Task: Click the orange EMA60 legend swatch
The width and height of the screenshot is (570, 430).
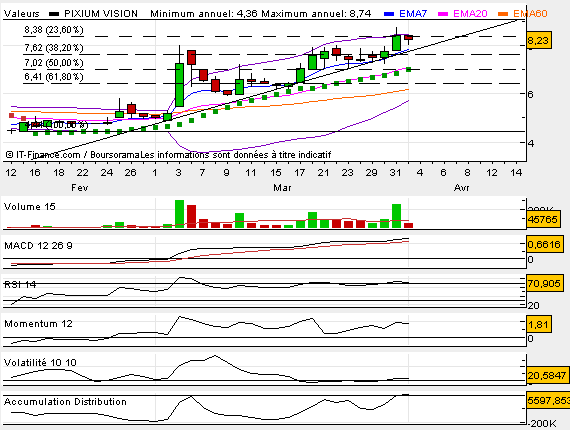Action: coord(503,14)
